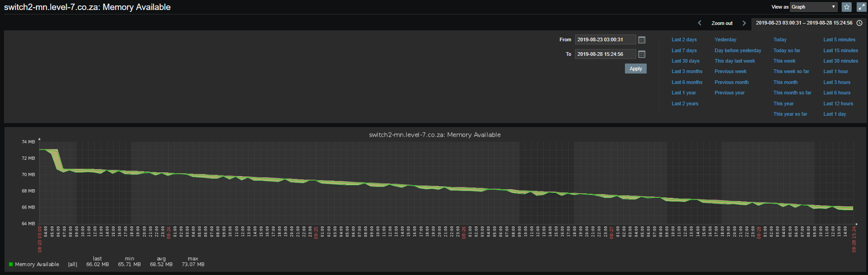Open the View as Graph dropdown
The width and height of the screenshot is (868, 275).
[x=814, y=7]
